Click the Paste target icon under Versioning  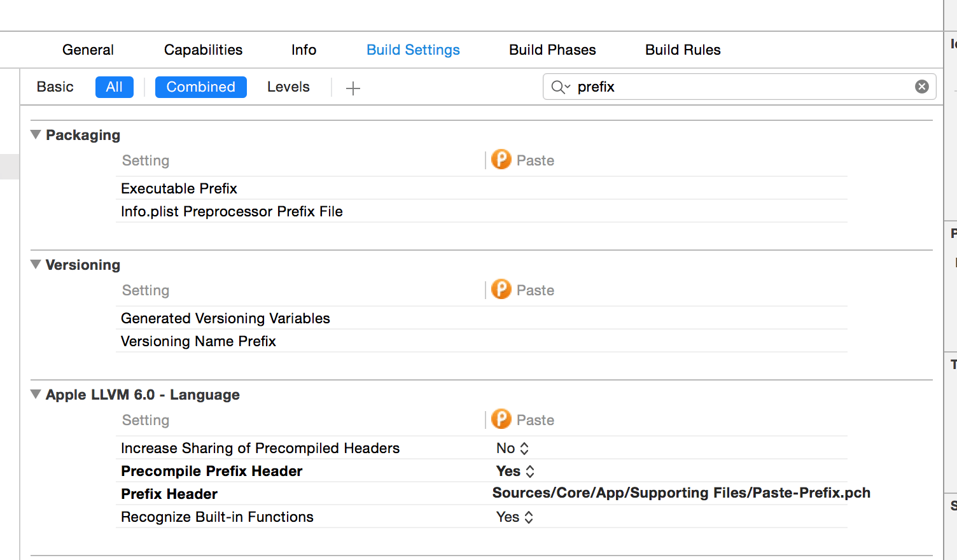point(501,290)
